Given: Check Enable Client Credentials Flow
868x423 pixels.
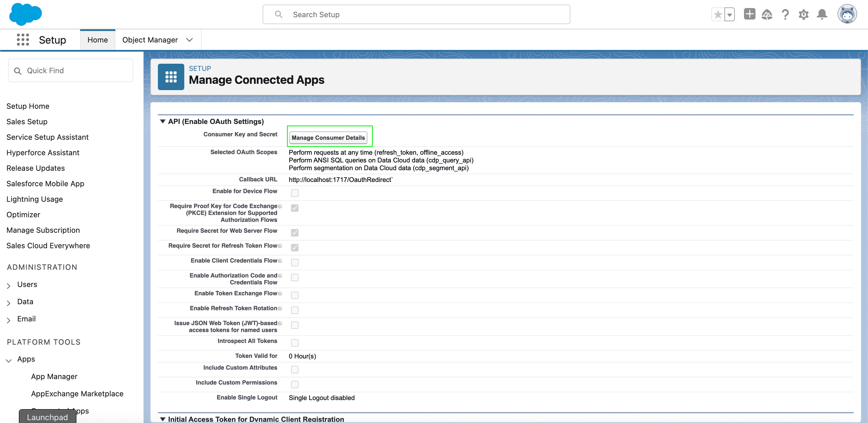Looking at the screenshot, I should tap(294, 262).
